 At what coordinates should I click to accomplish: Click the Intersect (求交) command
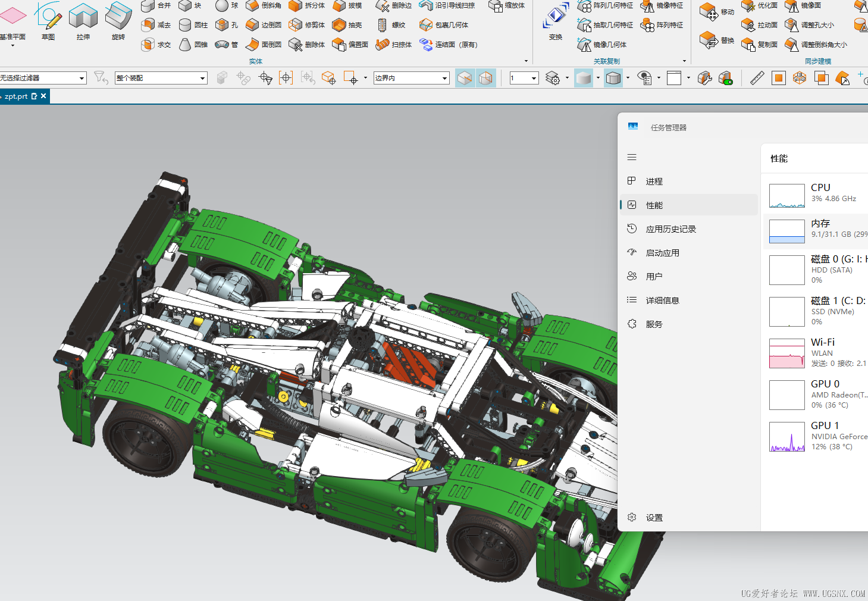[x=156, y=45]
